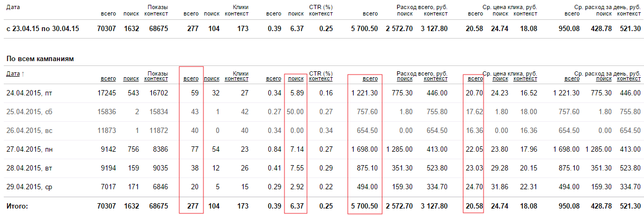Sort by Клики поиск column link
644x215 pixels.
[x=212, y=79]
